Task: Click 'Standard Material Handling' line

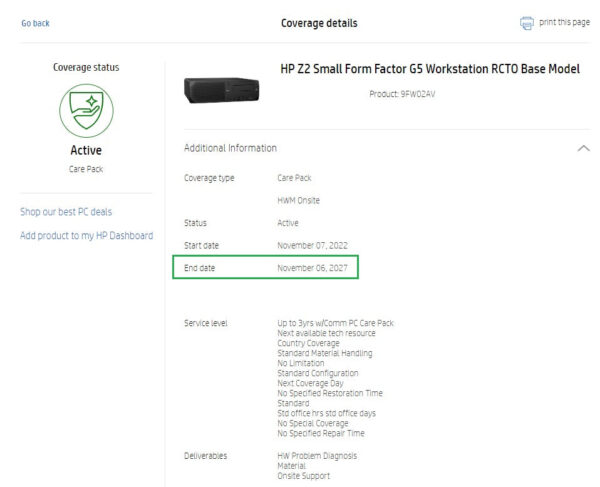Action: [325, 353]
